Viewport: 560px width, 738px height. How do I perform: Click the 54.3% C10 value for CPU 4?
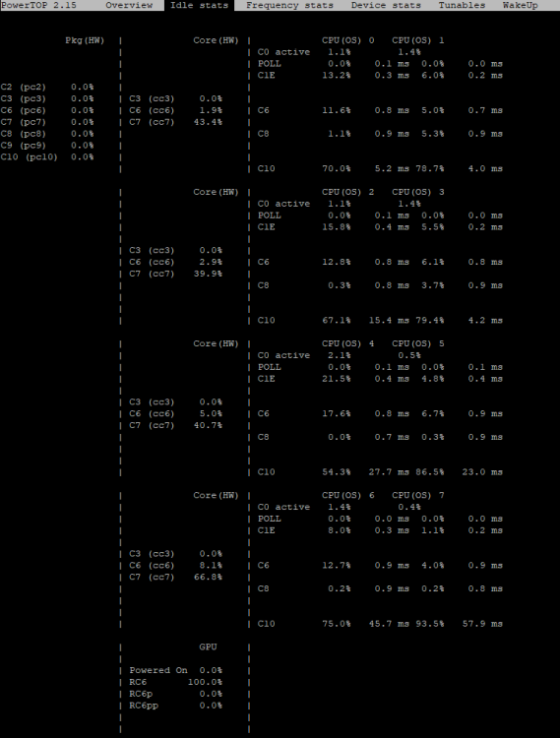[x=337, y=472]
